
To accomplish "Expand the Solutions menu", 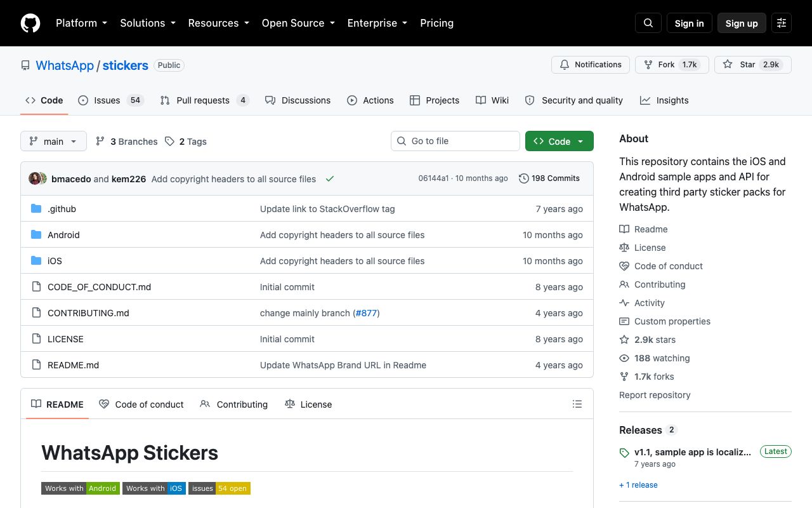I will point(148,23).
